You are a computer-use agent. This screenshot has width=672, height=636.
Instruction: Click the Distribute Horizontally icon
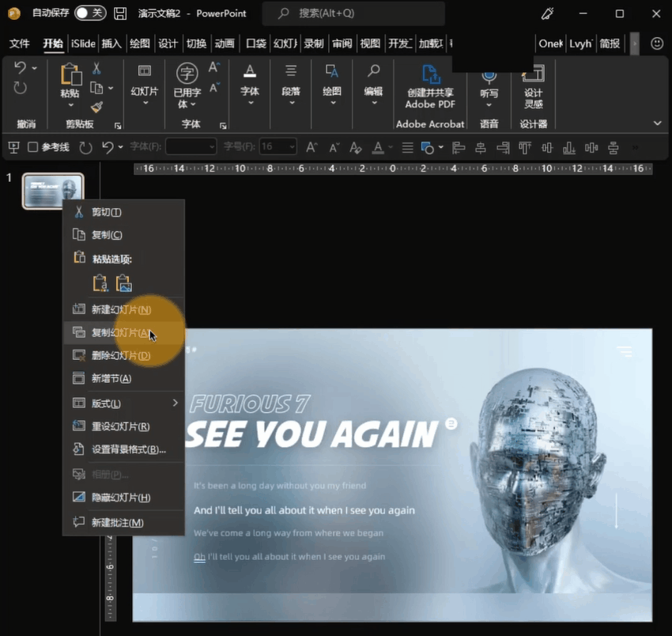coord(591,148)
